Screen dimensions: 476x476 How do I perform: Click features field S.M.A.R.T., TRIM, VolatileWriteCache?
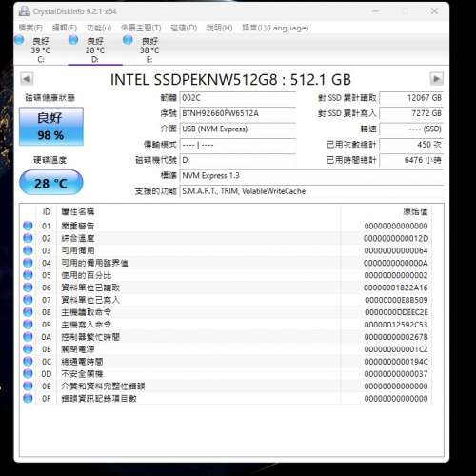pos(311,191)
